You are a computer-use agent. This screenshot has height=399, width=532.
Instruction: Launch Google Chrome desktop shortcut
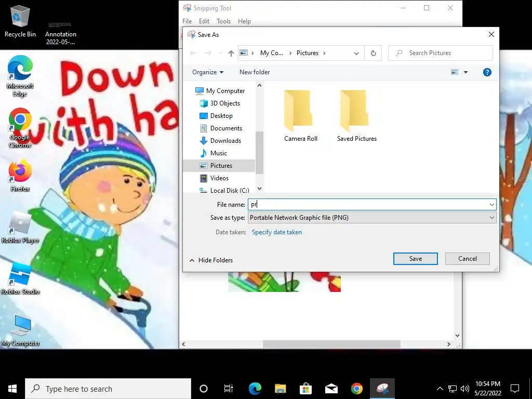point(20,128)
